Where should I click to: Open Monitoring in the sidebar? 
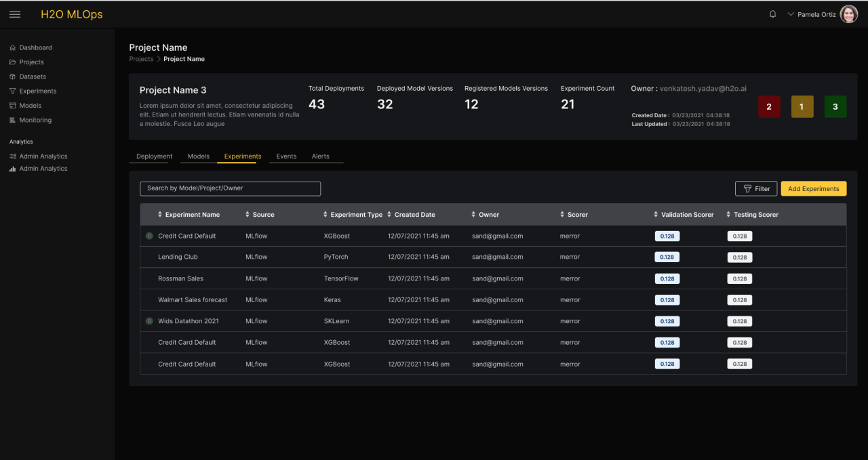35,120
